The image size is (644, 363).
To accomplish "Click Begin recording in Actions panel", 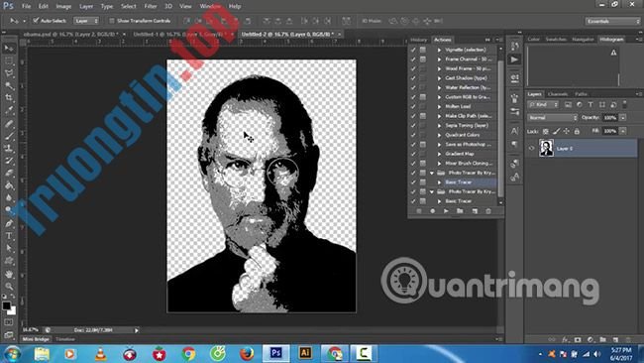I will 433,211.
